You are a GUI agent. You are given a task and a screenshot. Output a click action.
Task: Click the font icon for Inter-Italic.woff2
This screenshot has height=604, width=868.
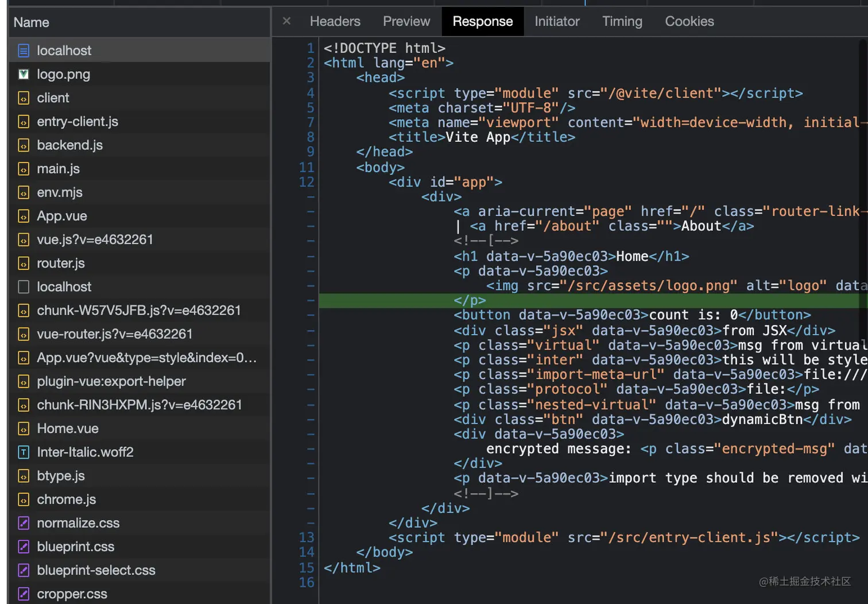pos(24,452)
